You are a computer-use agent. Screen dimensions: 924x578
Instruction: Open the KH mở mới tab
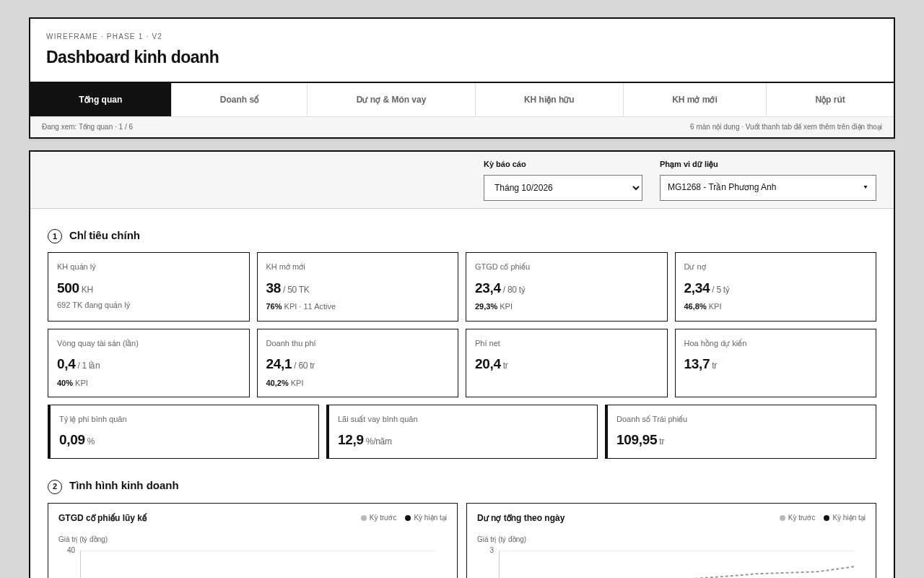tap(694, 100)
